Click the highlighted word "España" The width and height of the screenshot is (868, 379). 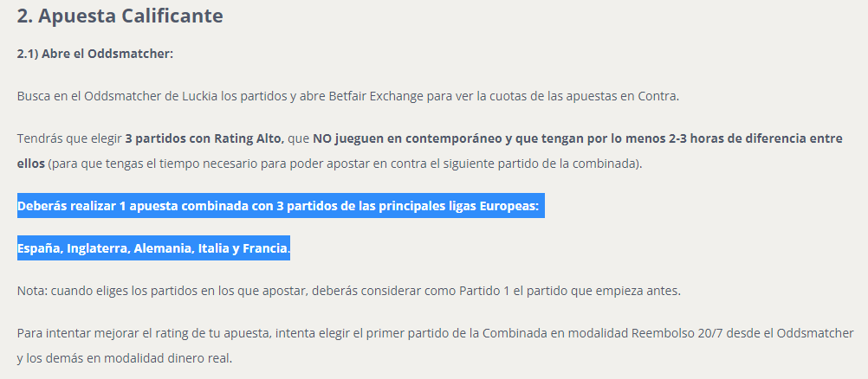click(x=39, y=248)
